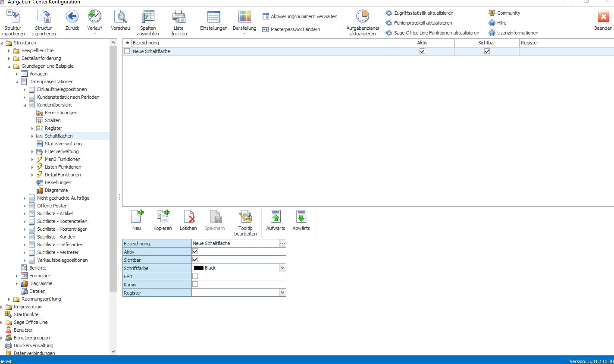The width and height of the screenshot is (614, 364).
Task: Click the Darstellung color grid icon
Action: pyautogui.click(x=244, y=16)
